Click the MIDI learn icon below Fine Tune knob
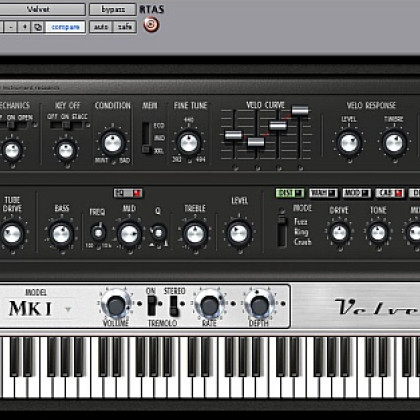Image resolution: width=420 pixels, height=420 pixels. [189, 162]
